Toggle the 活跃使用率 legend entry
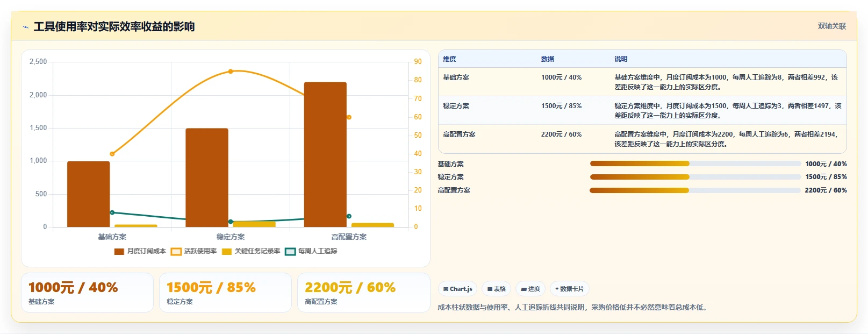This screenshot has width=868, height=334. pos(193,251)
